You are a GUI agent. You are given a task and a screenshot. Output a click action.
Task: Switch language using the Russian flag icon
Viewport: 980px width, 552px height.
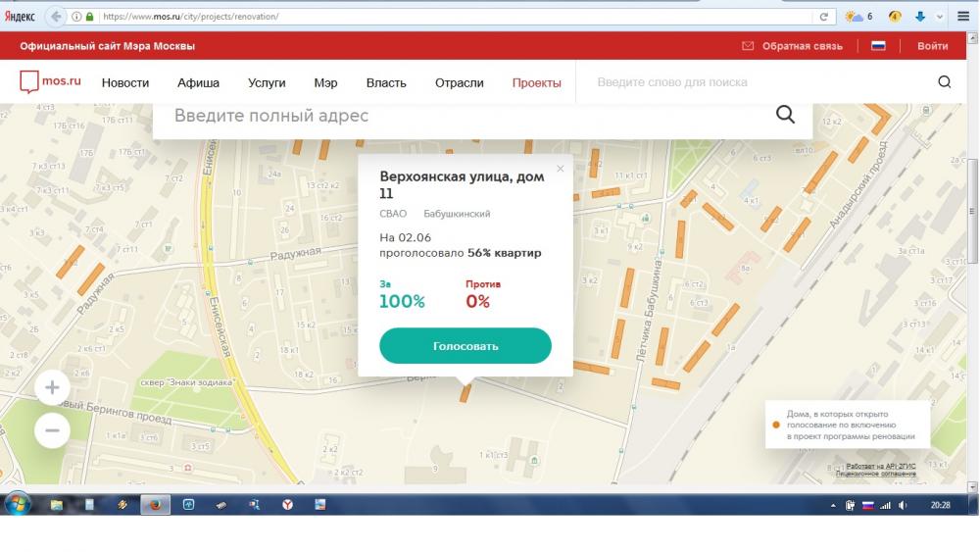878,46
